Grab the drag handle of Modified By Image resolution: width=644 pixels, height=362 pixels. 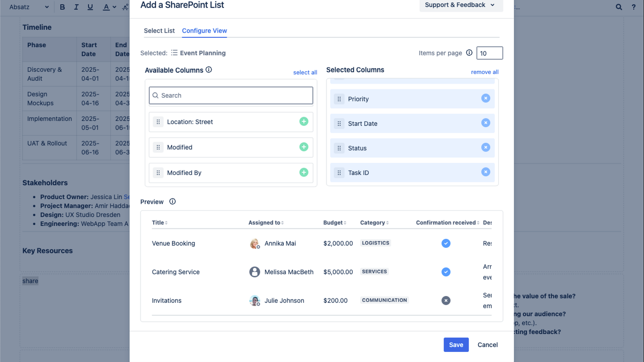(158, 173)
